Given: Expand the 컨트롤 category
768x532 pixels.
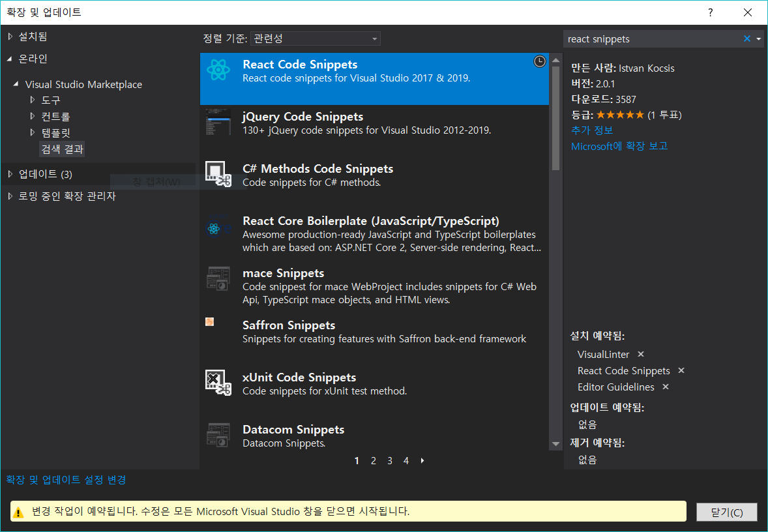Looking at the screenshot, I should pyautogui.click(x=33, y=116).
